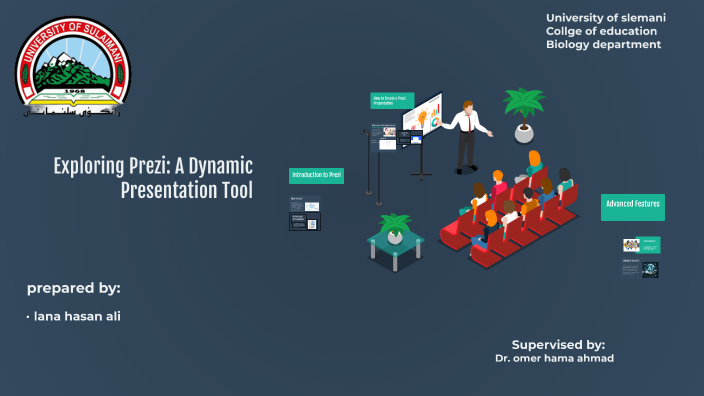Click the 'Supervised by:' heading
This screenshot has width=704, height=396.
coord(559,345)
